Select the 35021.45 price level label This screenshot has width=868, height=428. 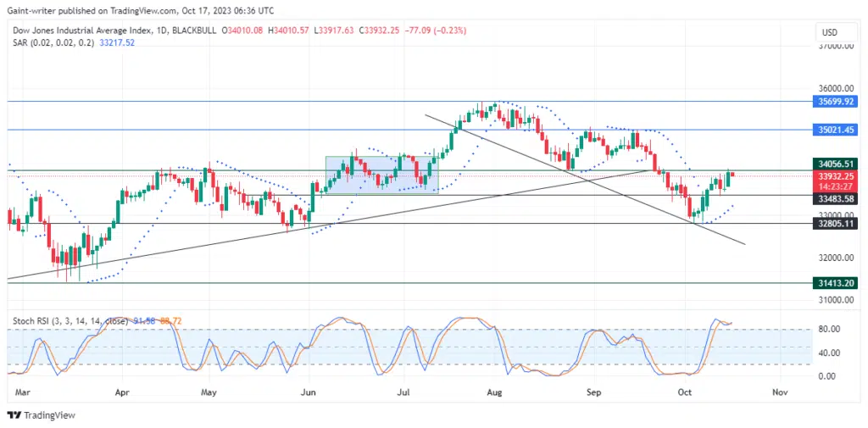click(837, 130)
